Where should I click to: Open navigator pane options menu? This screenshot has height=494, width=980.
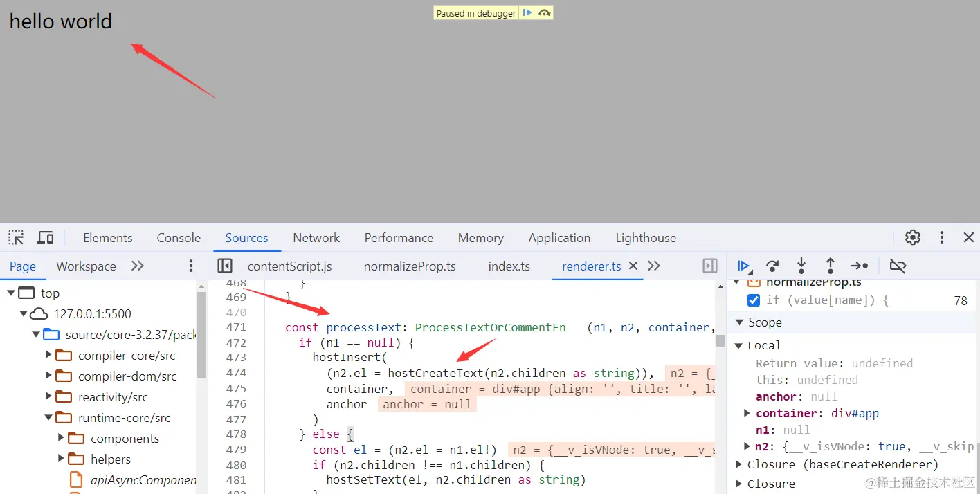192,266
